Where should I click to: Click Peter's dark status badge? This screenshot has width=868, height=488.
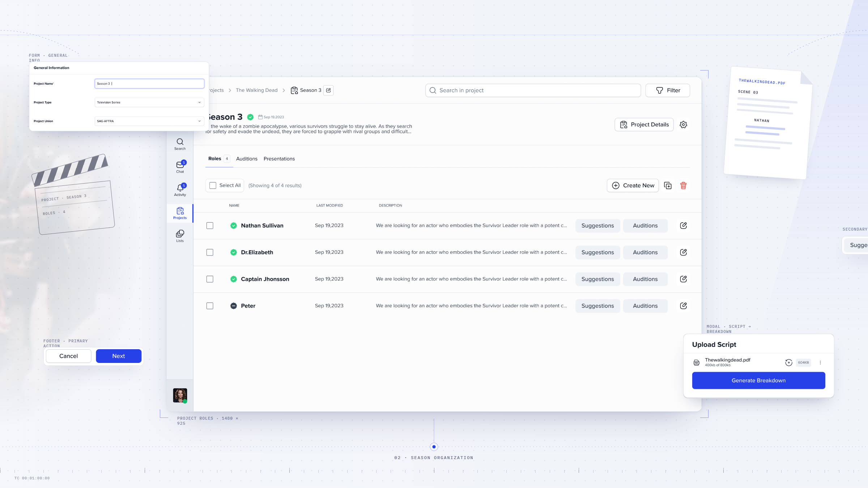click(x=234, y=306)
